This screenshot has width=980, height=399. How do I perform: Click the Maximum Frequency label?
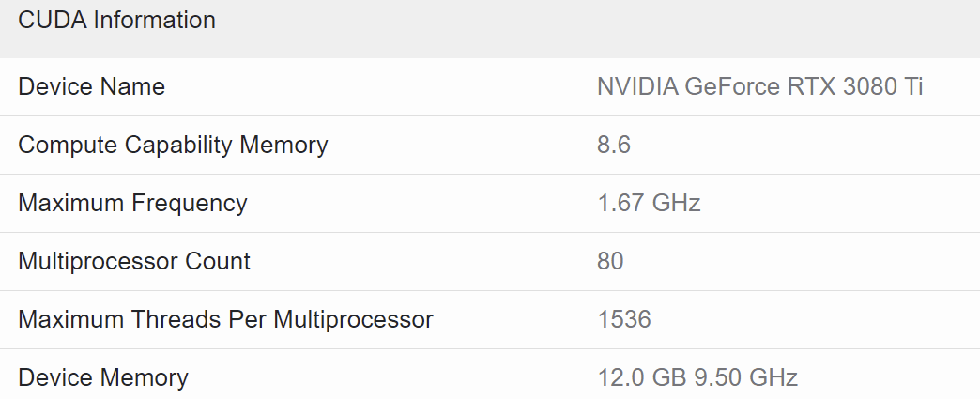[132, 204]
